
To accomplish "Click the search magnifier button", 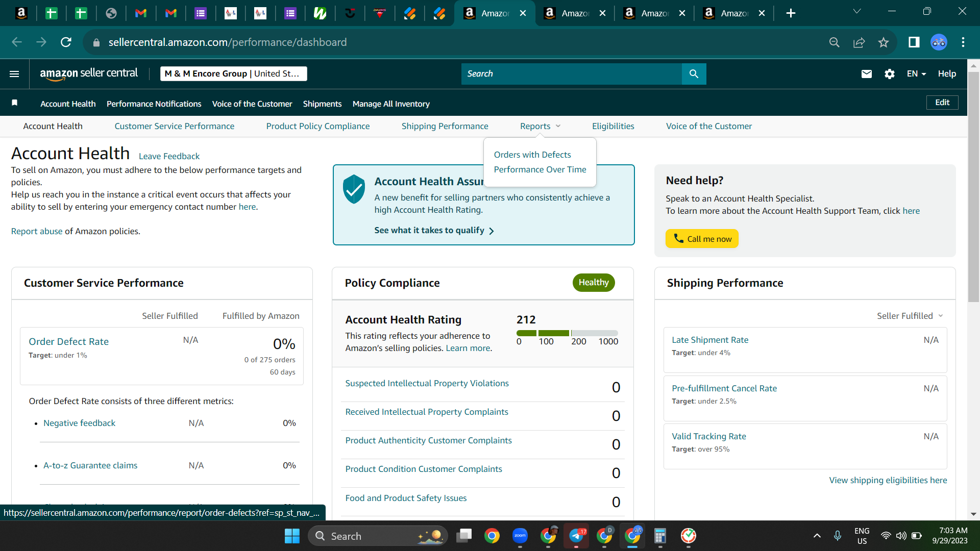I will pos(694,74).
